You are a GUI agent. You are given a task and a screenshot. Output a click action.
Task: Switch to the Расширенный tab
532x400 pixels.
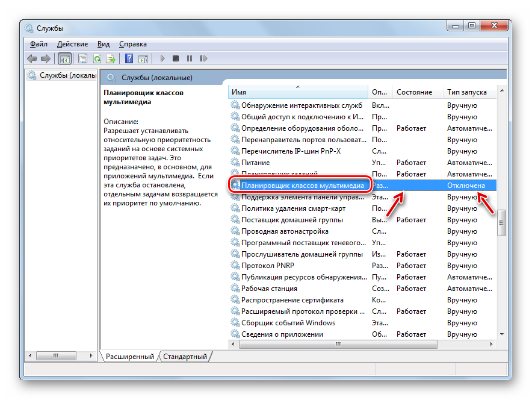click(x=129, y=357)
